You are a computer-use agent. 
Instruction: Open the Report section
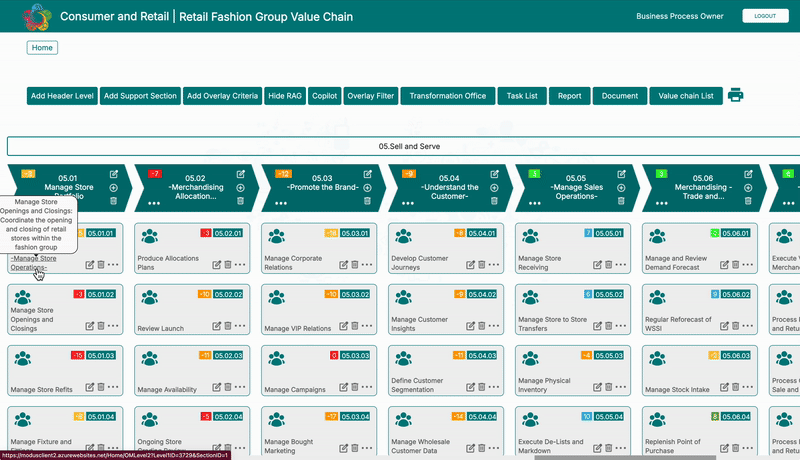pyautogui.click(x=569, y=96)
